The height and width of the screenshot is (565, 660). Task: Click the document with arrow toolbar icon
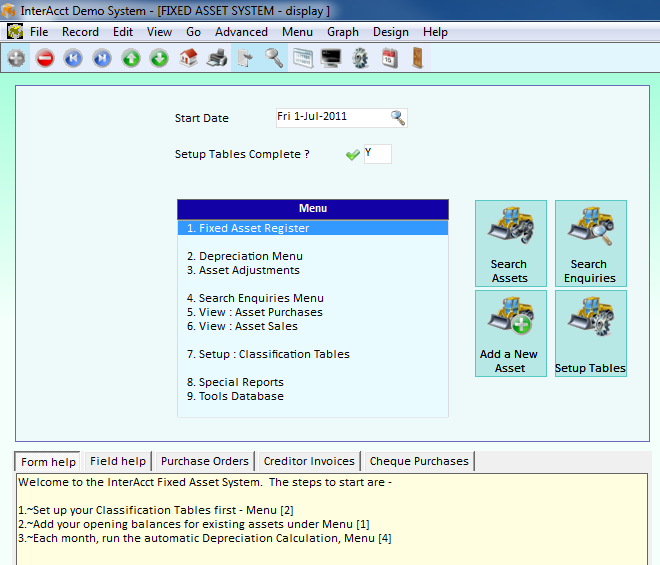pyautogui.click(x=245, y=58)
